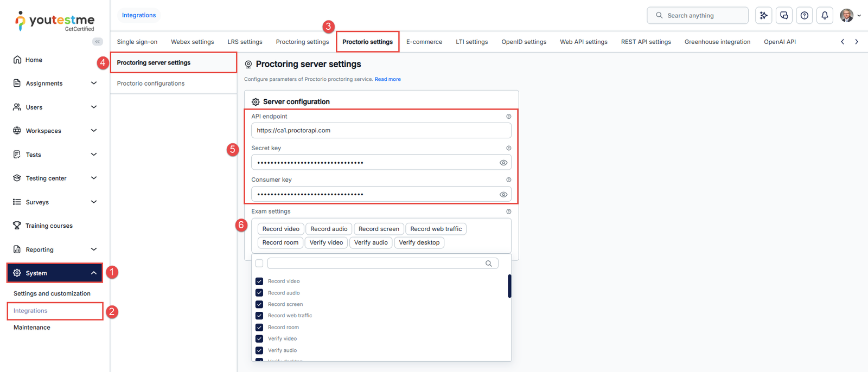This screenshot has width=868, height=372.
Task: Open Proctorio configurations section
Action: tap(151, 84)
